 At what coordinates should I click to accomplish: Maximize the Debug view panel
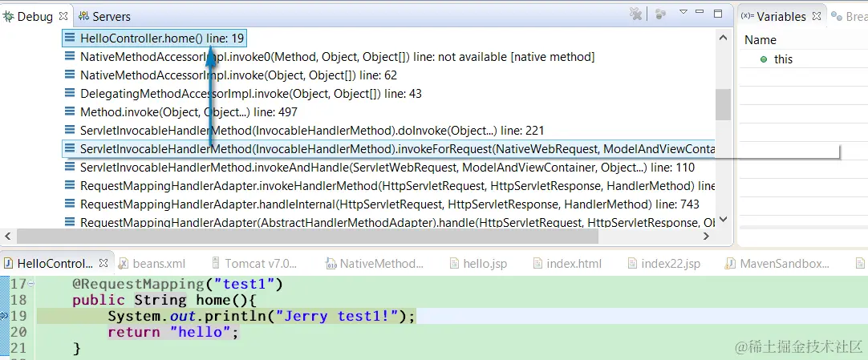718,14
